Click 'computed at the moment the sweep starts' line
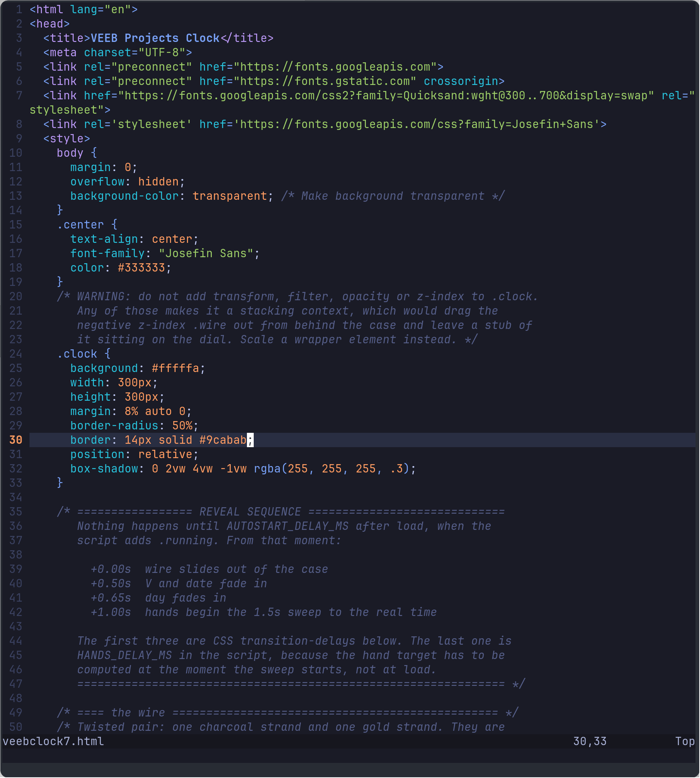The width and height of the screenshot is (700, 778). (257, 670)
